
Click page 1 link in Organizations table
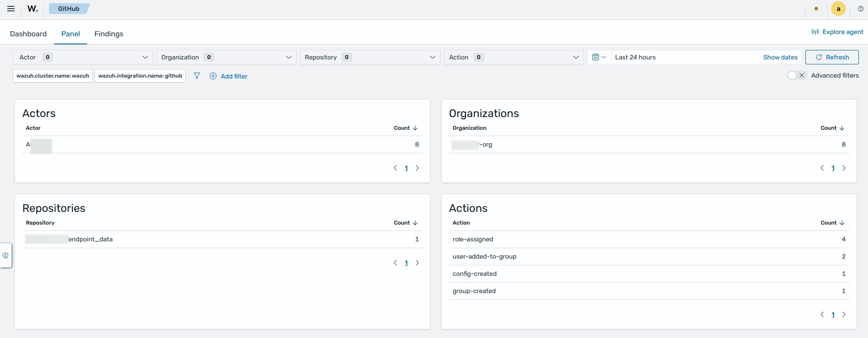(833, 168)
